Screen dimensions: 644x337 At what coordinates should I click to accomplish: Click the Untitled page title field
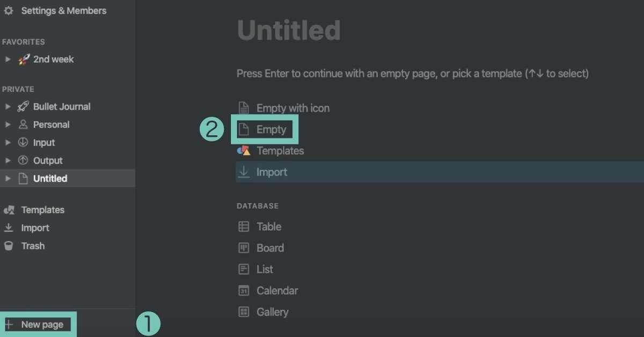(289, 31)
